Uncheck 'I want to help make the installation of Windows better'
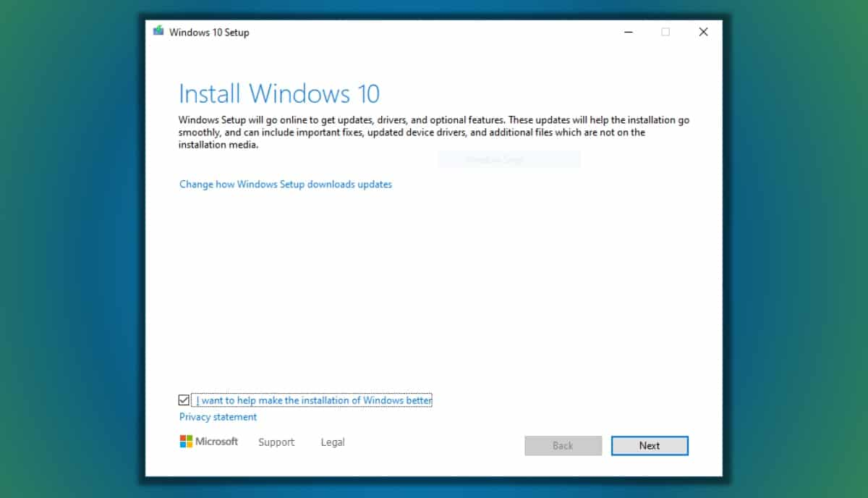Image resolution: width=868 pixels, height=498 pixels. pyautogui.click(x=184, y=400)
